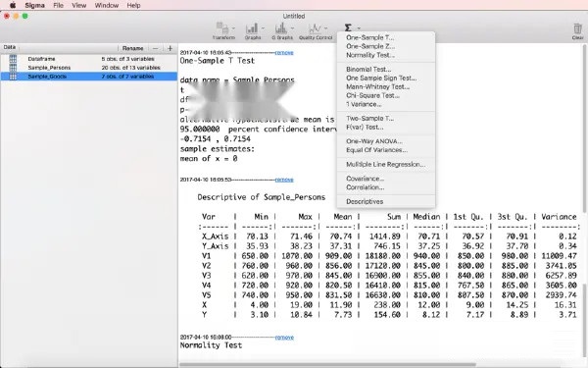Click the Sigma statistics toolbar icon

click(x=348, y=27)
